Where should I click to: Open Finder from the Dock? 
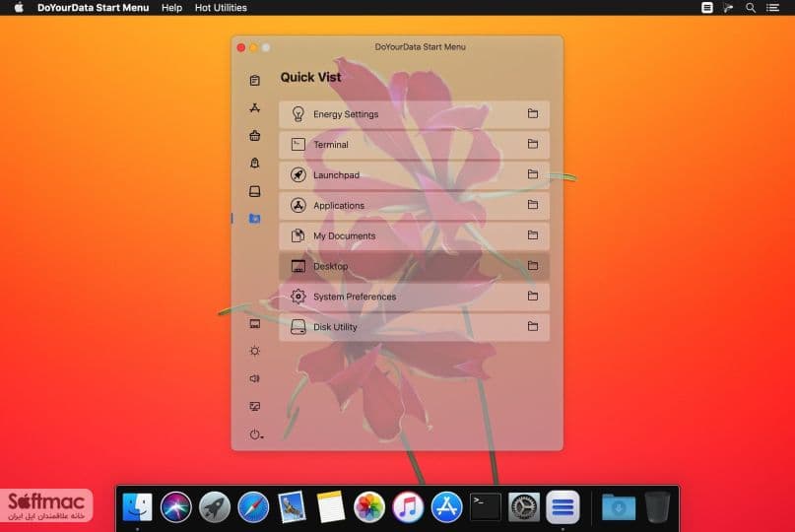click(137, 506)
